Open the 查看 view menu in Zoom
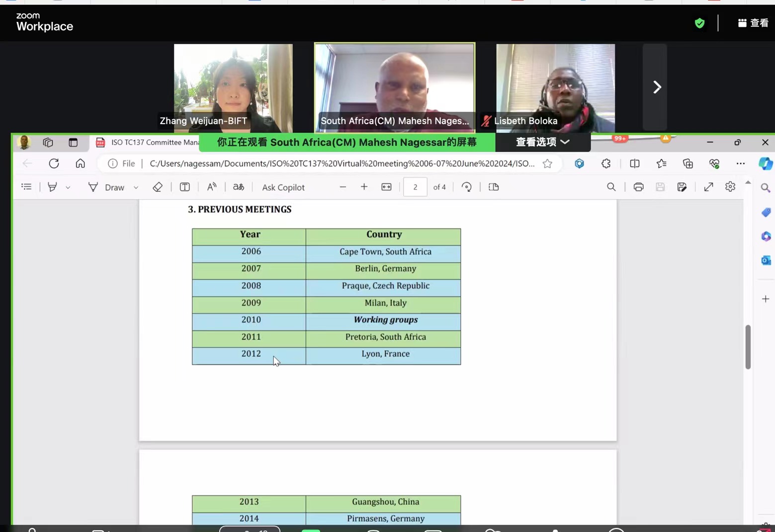 [x=753, y=23]
